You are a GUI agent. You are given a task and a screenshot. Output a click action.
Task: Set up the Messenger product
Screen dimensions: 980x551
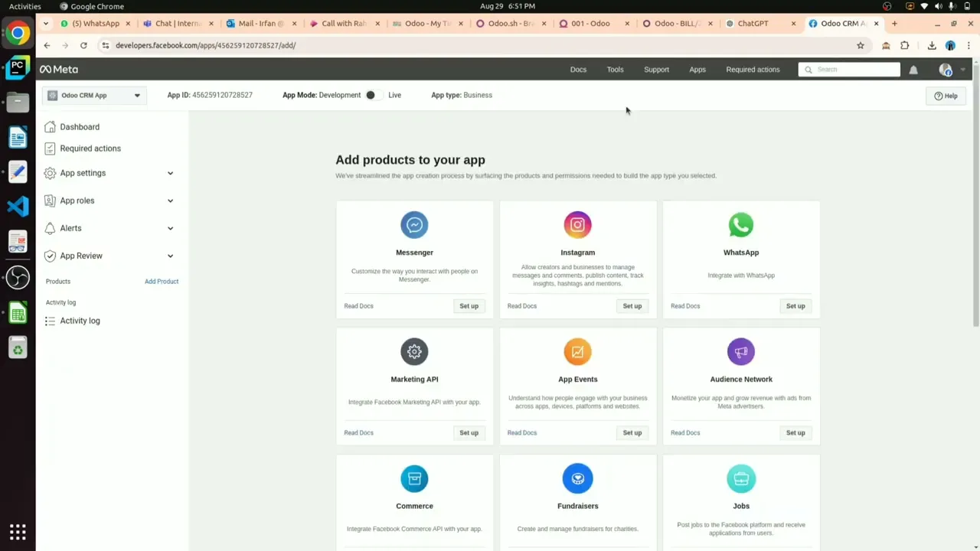pos(469,306)
